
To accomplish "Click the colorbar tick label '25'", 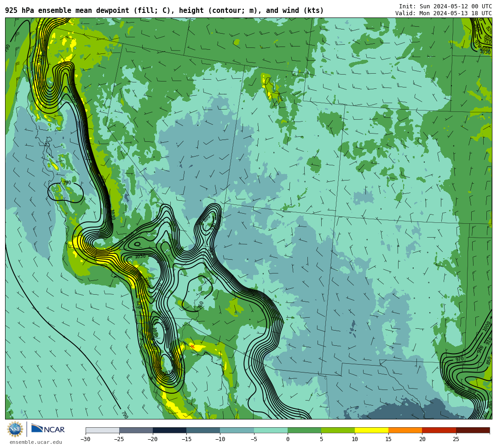I will (456, 439).
